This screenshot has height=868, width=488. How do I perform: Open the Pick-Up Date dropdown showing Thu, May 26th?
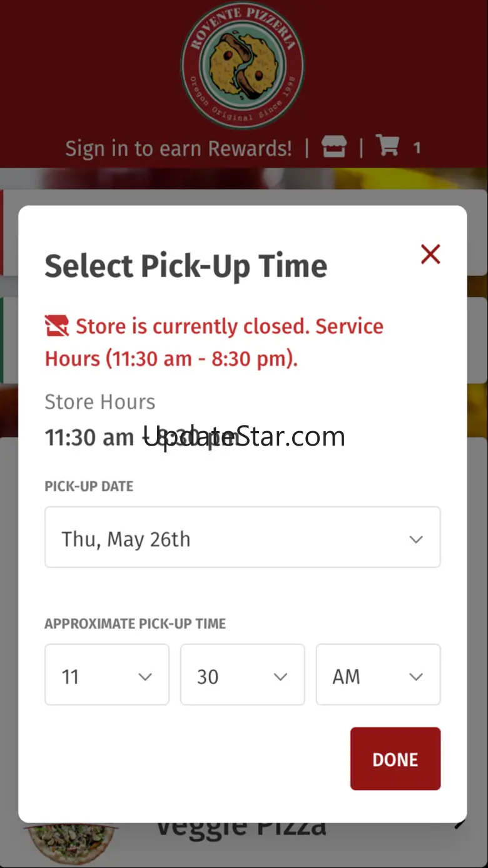pyautogui.click(x=242, y=538)
